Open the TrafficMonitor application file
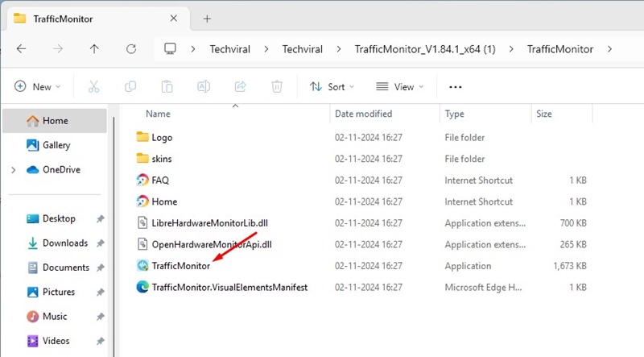 point(180,266)
